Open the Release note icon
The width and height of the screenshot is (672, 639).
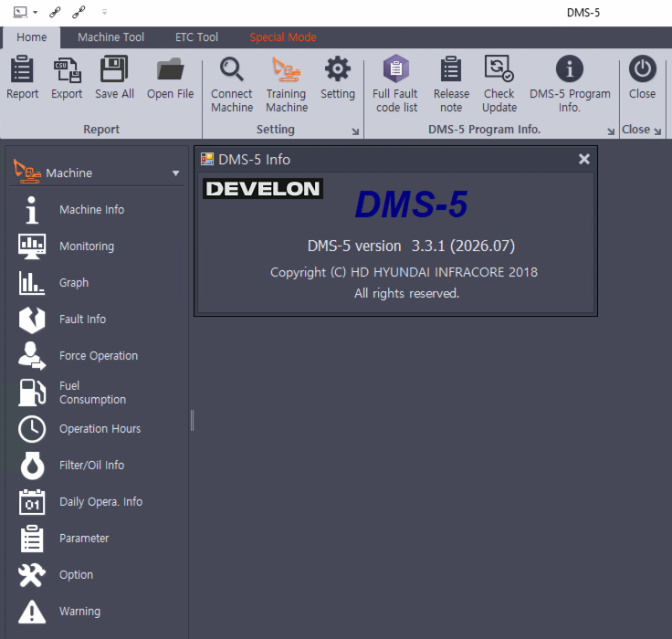click(451, 68)
